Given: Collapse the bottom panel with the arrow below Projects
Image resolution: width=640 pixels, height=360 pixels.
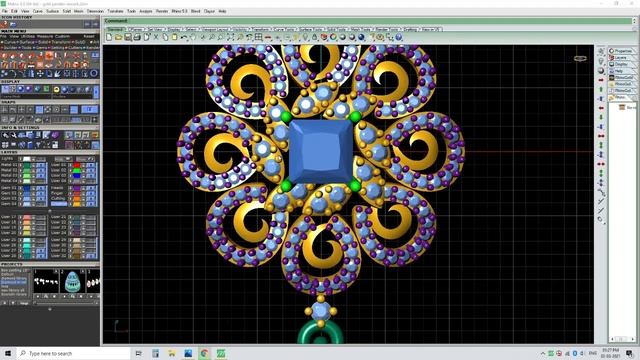Looking at the screenshot, I should (x=50, y=309).
